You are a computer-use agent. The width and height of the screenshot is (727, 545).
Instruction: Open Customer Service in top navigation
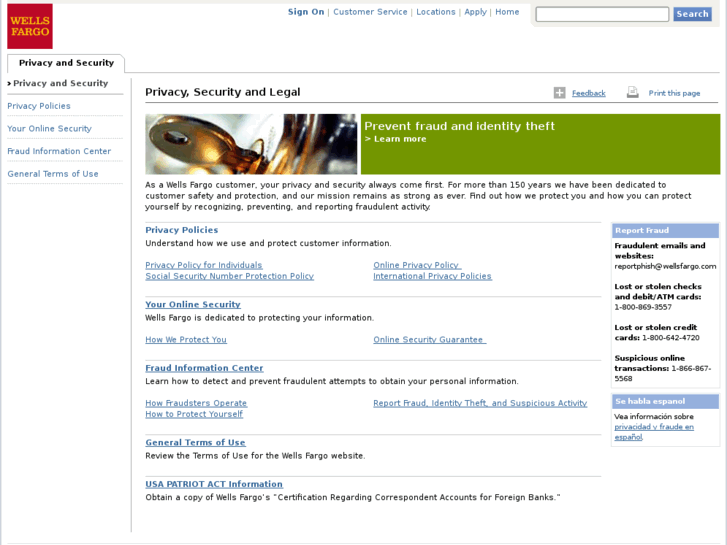[370, 12]
